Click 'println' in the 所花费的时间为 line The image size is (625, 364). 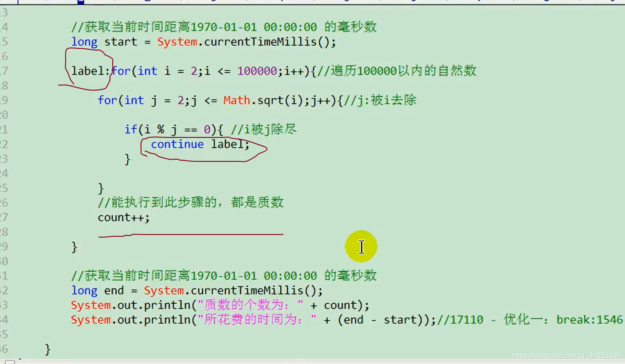pyautogui.click(x=167, y=320)
